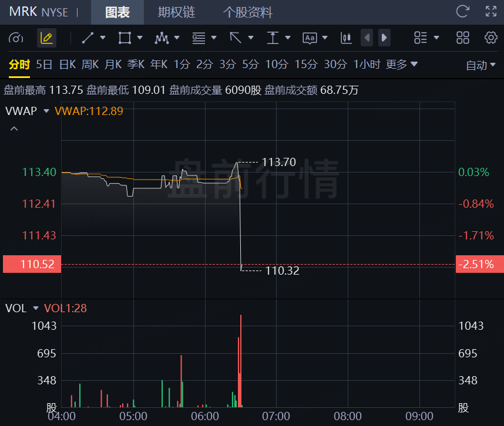Select the 周K timeframe
The image size is (504, 426).
point(90,65)
